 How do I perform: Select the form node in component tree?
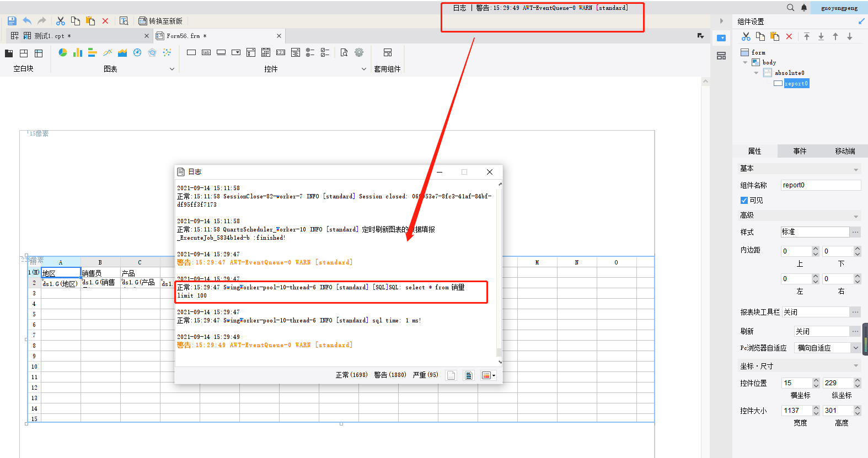coord(758,52)
